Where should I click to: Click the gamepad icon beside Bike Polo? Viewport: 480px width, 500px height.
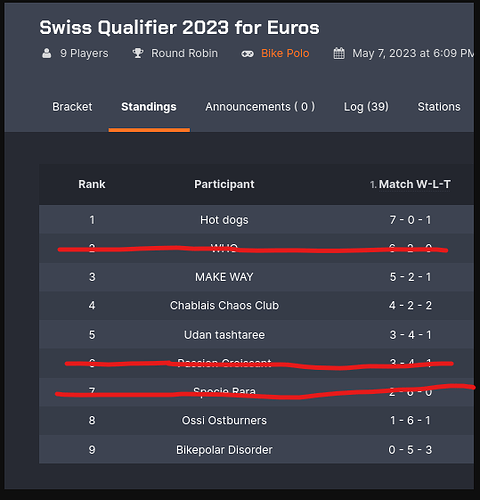click(x=247, y=54)
